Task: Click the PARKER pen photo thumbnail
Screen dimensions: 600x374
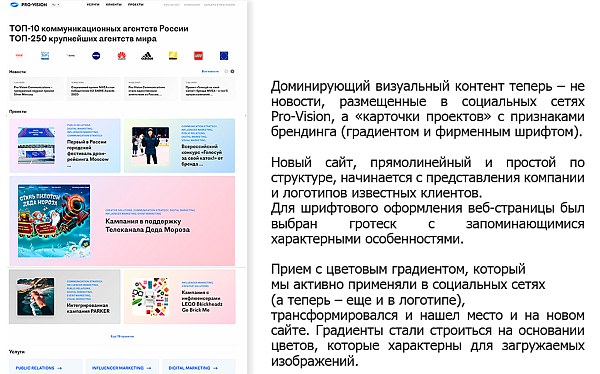Action: point(36,297)
